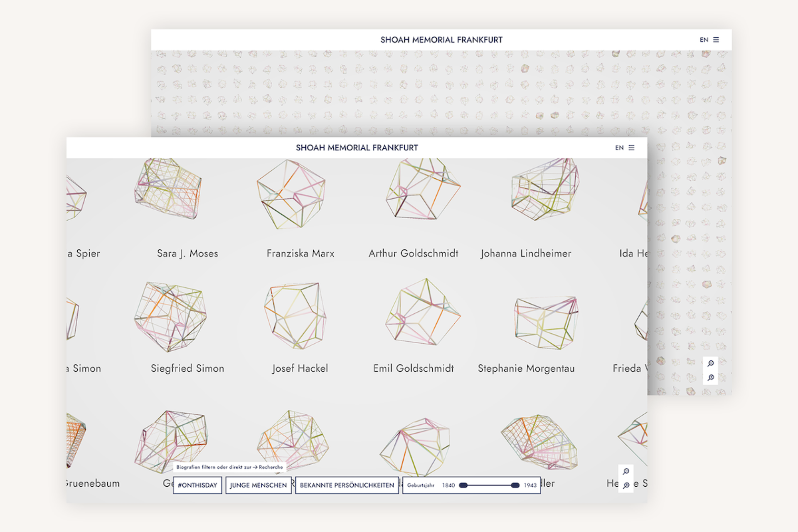Open Emil Goldschmidt polyhedron
Image resolution: width=798 pixels, height=532 pixels.
[423, 313]
